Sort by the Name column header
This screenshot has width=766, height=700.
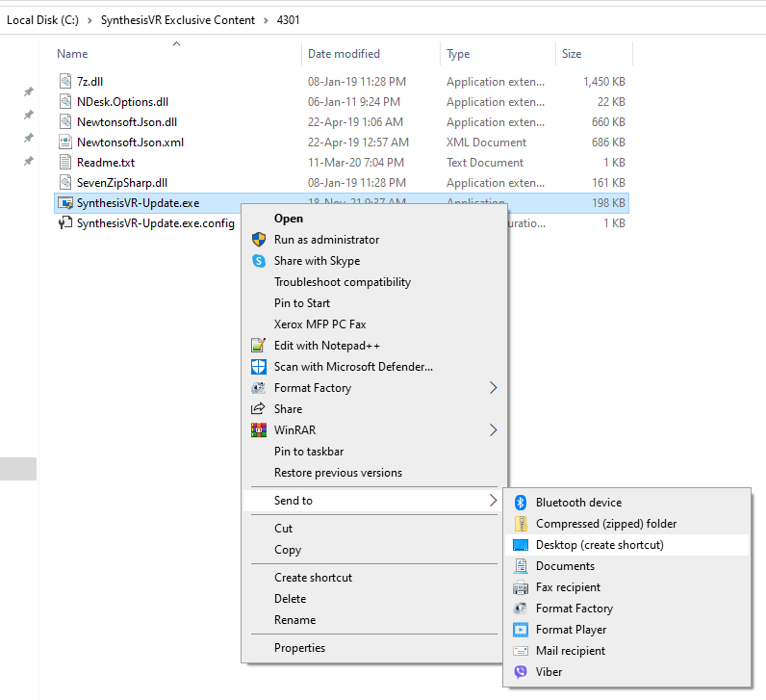pos(72,54)
